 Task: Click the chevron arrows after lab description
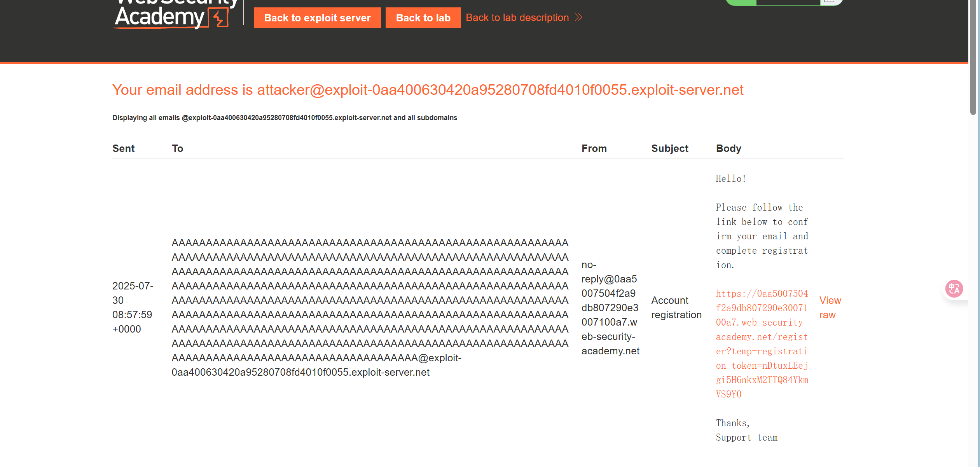pos(578,17)
